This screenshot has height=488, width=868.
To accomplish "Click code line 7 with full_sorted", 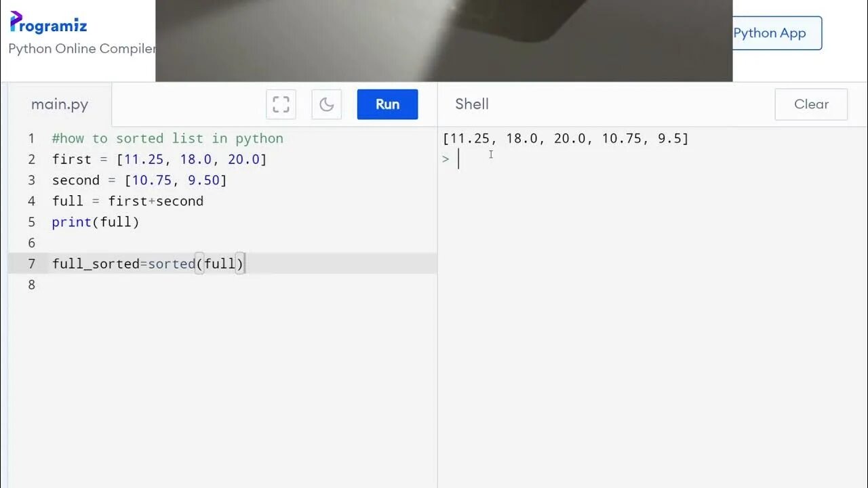I will coord(148,264).
